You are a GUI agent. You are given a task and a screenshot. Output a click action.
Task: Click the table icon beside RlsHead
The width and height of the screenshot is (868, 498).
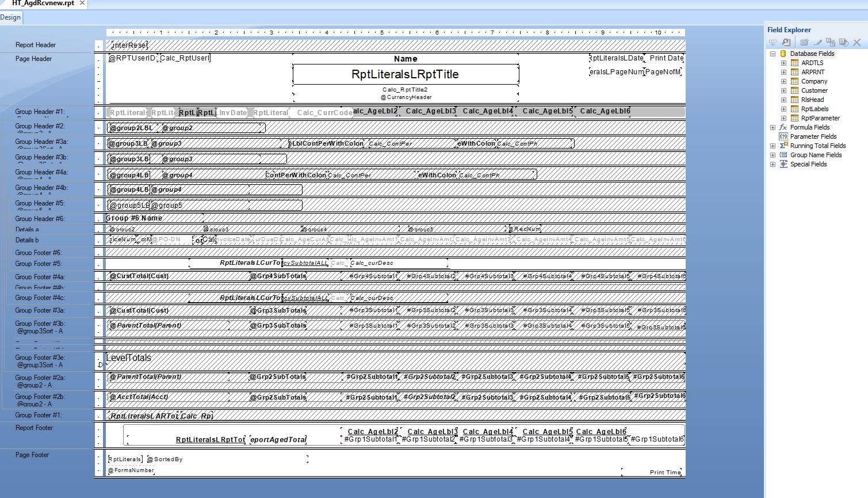(x=794, y=100)
